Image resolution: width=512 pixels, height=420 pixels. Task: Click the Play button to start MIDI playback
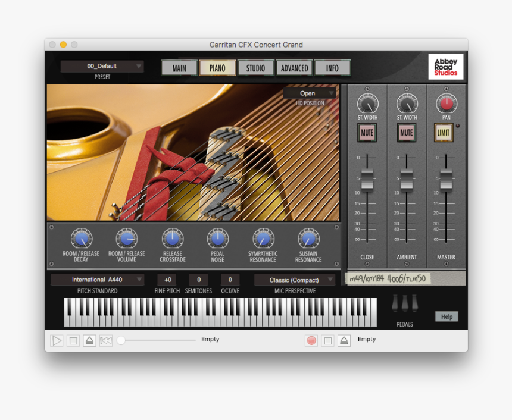click(x=57, y=340)
